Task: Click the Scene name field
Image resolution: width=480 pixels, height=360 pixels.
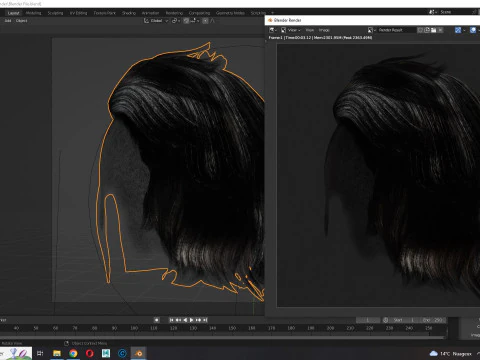Action: [x=454, y=12]
